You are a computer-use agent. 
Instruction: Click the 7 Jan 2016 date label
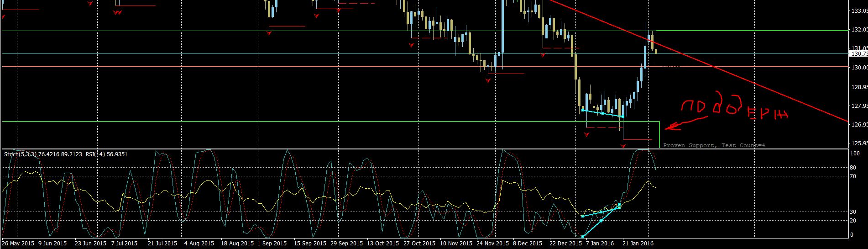pyautogui.click(x=600, y=244)
